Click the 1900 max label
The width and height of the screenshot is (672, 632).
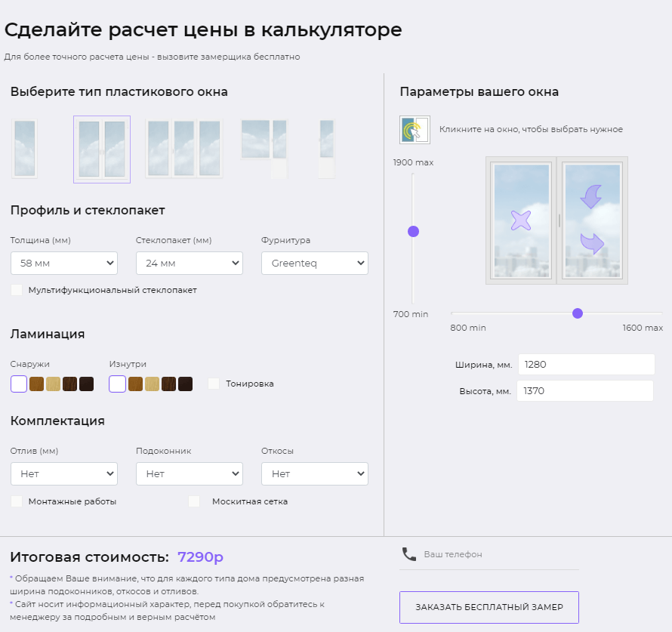[x=413, y=162]
